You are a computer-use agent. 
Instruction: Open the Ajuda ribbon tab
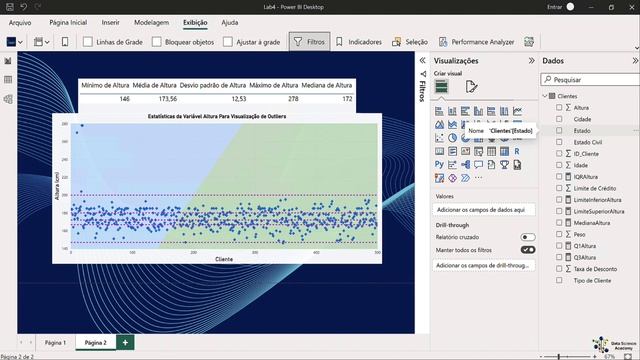pyautogui.click(x=230, y=23)
